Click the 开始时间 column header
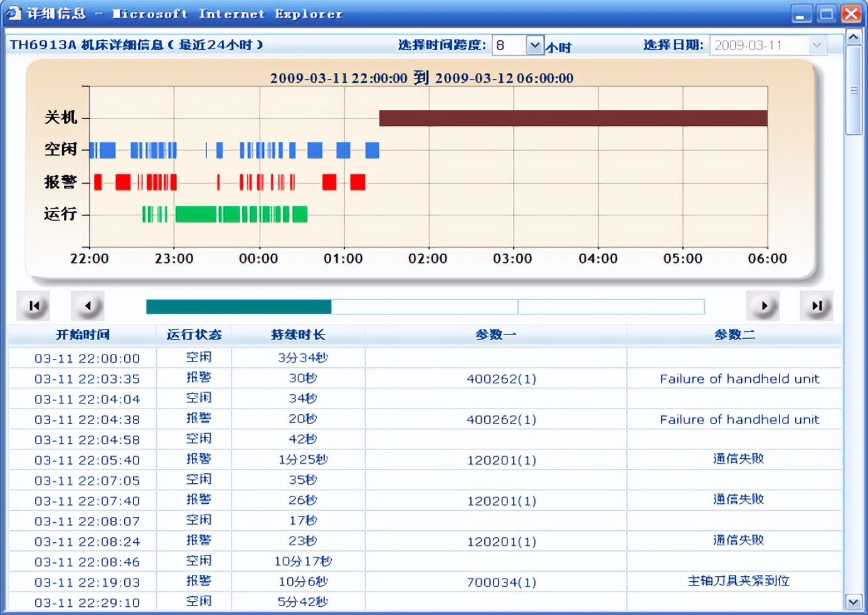868x615 pixels. click(81, 334)
